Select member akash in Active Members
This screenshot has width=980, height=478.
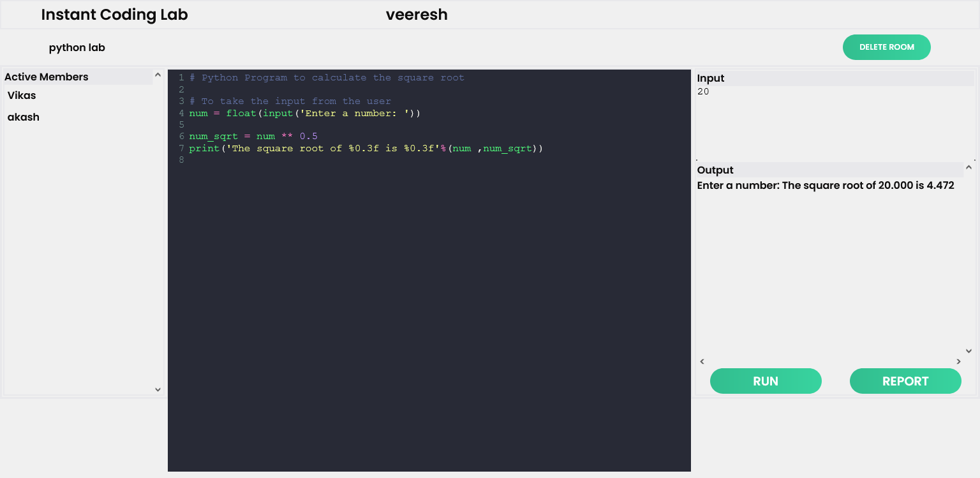click(24, 117)
